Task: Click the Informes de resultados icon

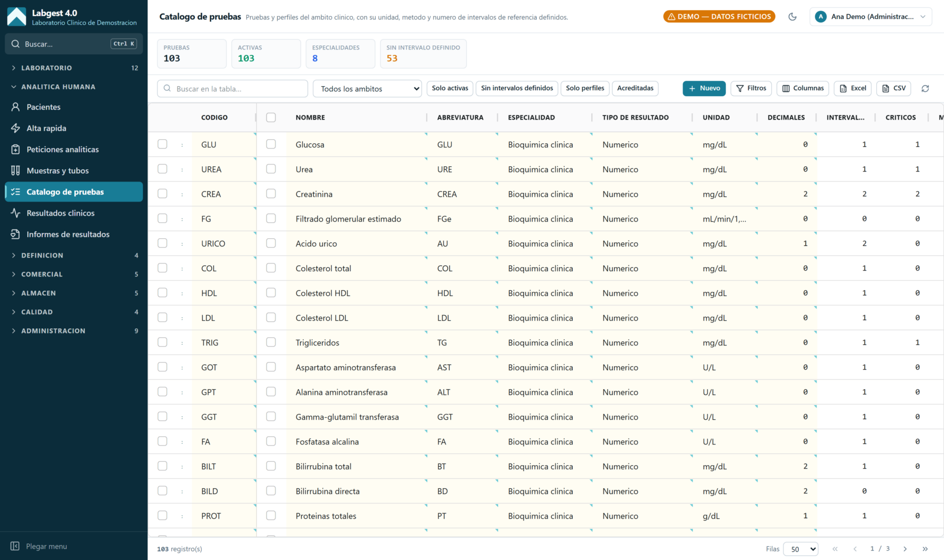Action: [x=15, y=234]
